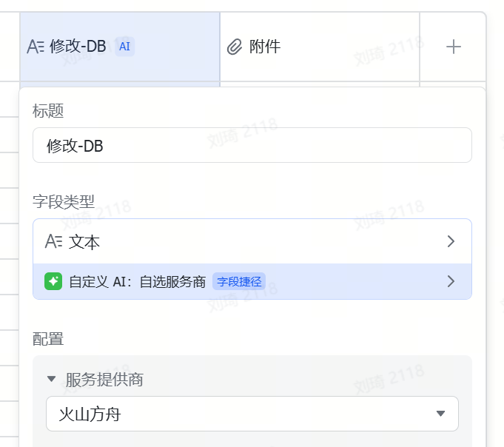Click the 配置 section label
Viewport: 504px width, 447px height.
(48, 339)
